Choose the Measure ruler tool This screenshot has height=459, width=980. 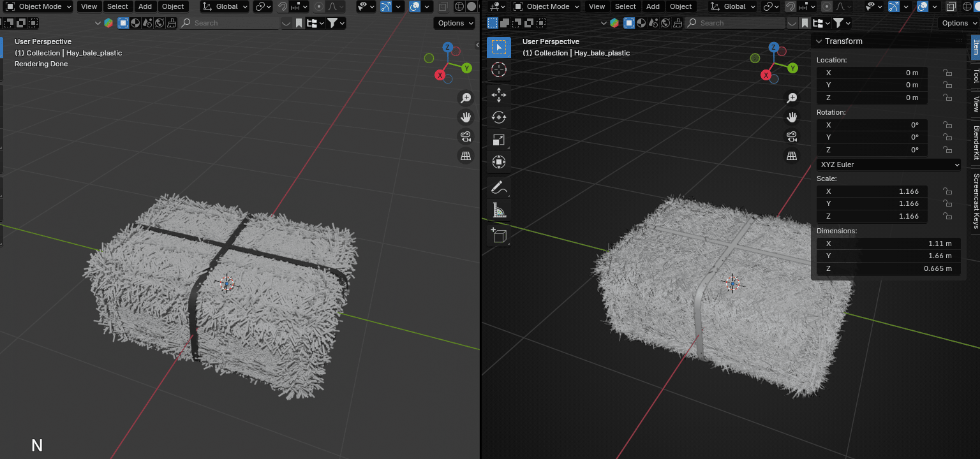[499, 209]
